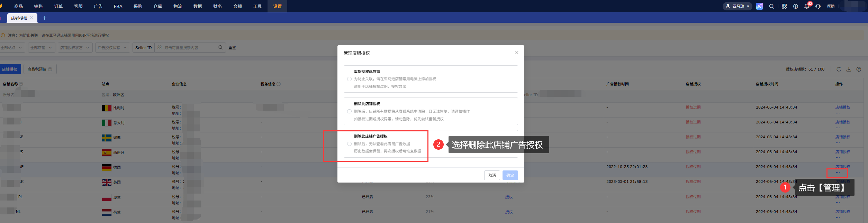Click the help question icon above the table
Image resolution: width=868 pixels, height=223 pixels.
(859, 69)
